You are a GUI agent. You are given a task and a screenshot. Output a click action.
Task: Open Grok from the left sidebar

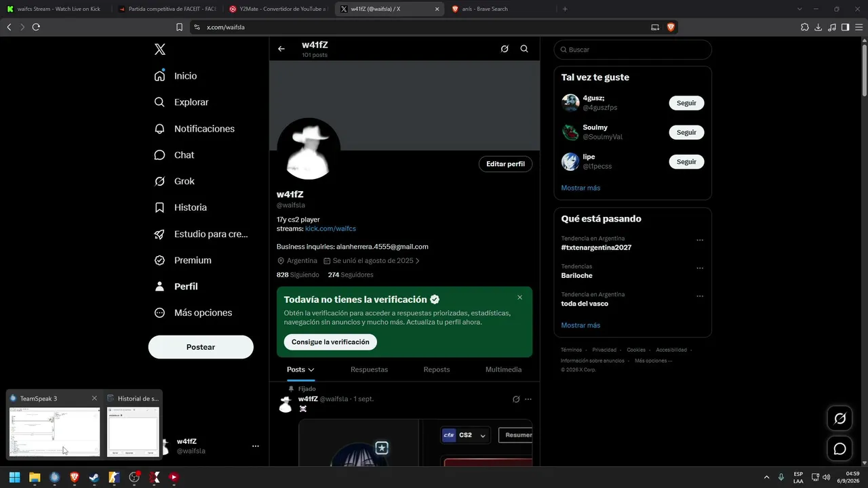[174, 182]
